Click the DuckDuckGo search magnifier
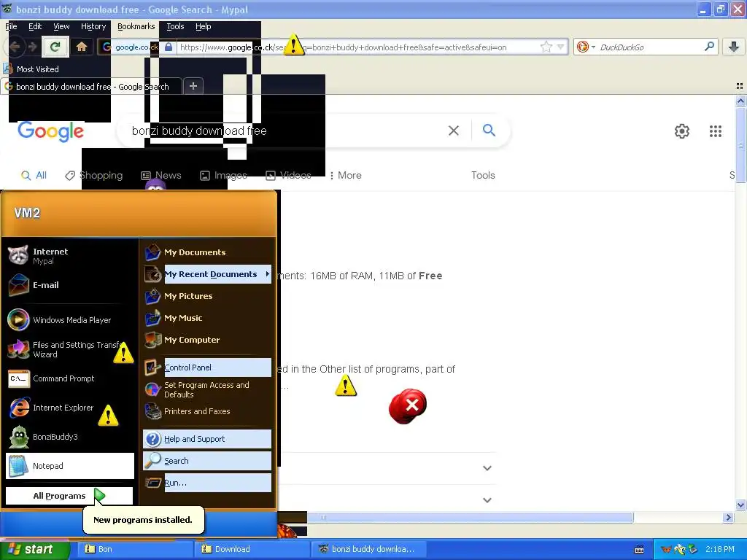 709,47
